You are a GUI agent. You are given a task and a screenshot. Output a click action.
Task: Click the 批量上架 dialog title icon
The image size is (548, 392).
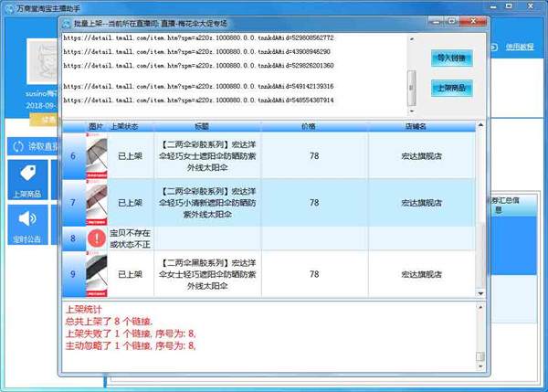coord(67,24)
